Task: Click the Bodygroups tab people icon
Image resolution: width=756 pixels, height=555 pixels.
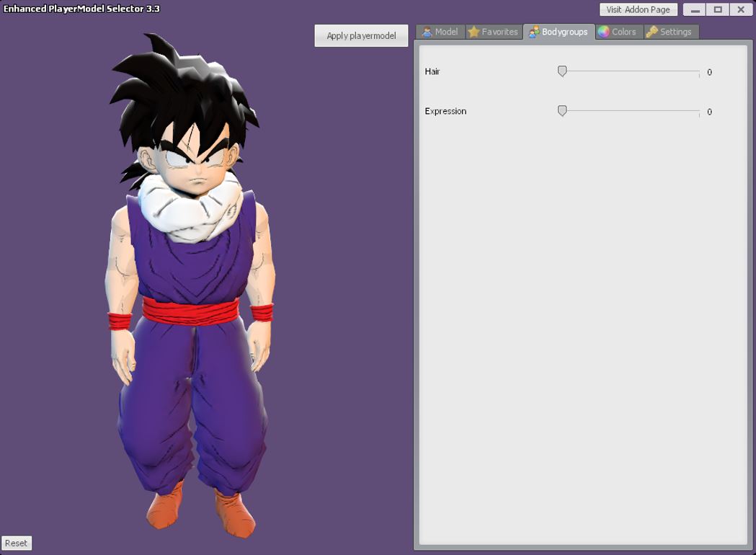Action: coord(534,32)
